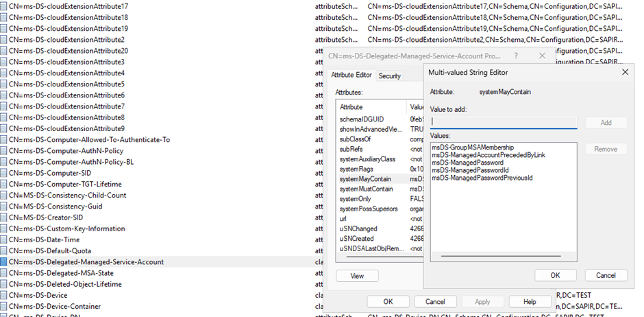Select the systemMustContain attribute row
Screen dimensions: 644x317
tap(367, 189)
